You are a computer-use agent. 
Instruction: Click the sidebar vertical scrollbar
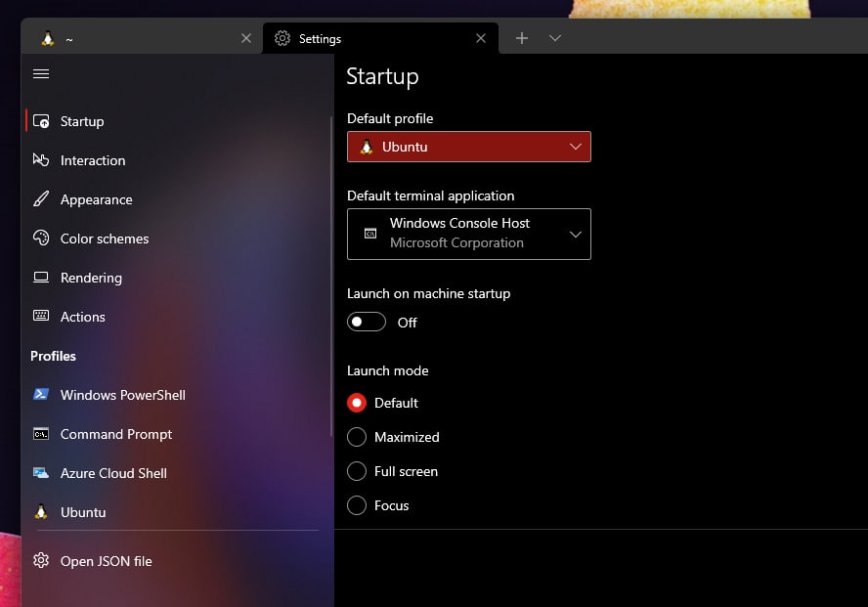tap(331, 277)
